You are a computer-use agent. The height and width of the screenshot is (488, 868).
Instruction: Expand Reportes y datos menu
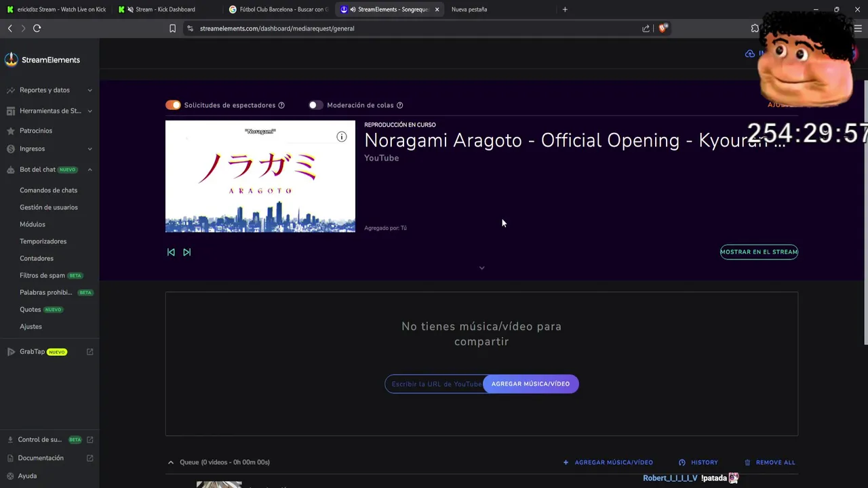(x=90, y=90)
